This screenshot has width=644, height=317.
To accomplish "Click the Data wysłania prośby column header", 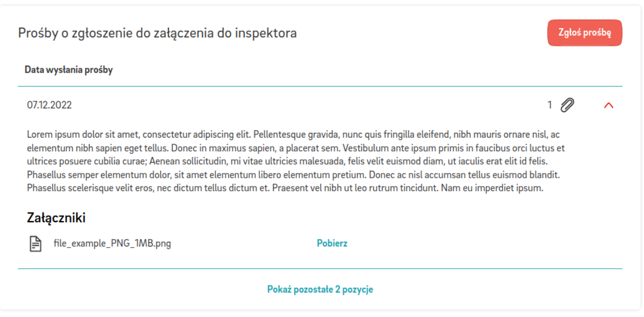I will [68, 70].
